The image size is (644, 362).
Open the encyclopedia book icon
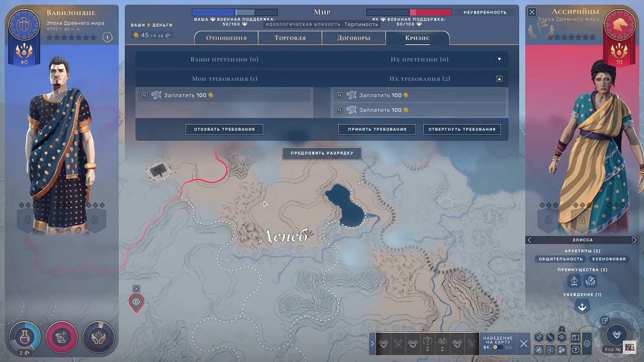tap(576, 337)
